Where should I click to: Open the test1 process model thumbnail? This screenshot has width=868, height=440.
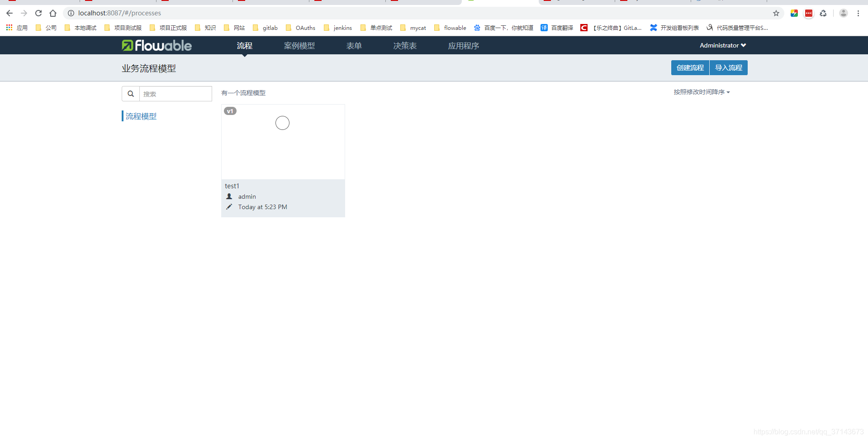point(283,142)
